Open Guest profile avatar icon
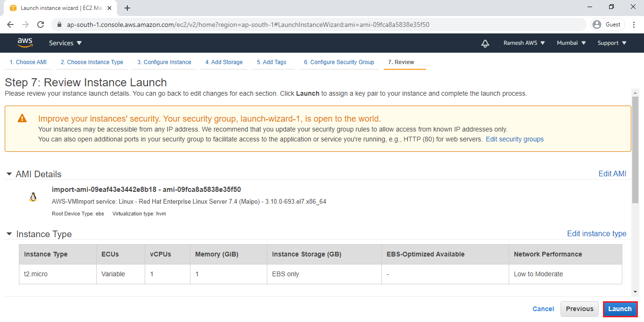Image resolution: width=644 pixels, height=322 pixels. pos(597,25)
